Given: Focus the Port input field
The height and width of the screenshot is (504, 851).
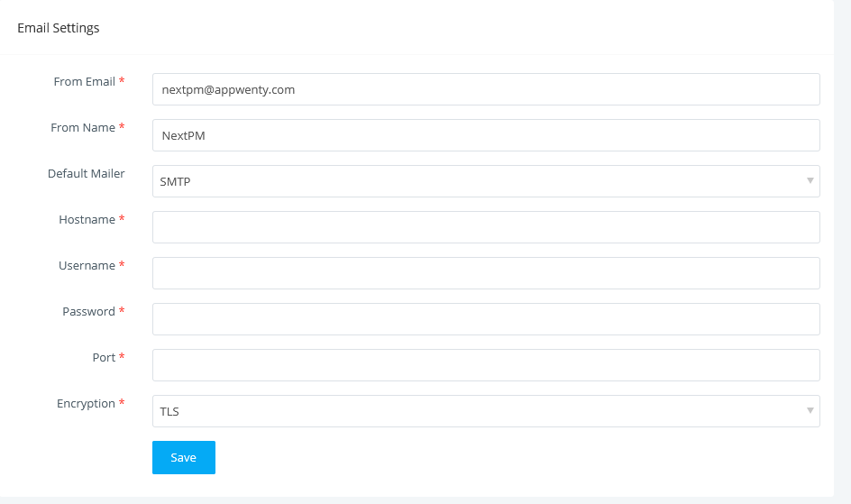Looking at the screenshot, I should coord(486,365).
